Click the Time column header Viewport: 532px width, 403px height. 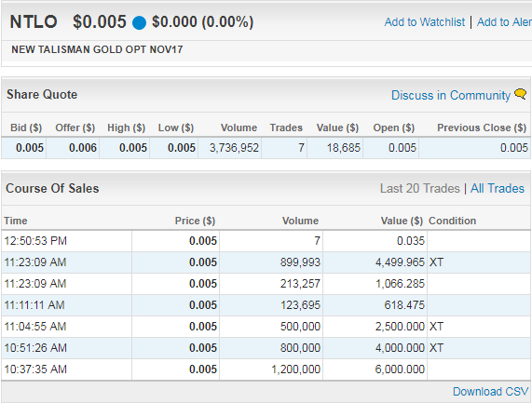click(x=16, y=221)
